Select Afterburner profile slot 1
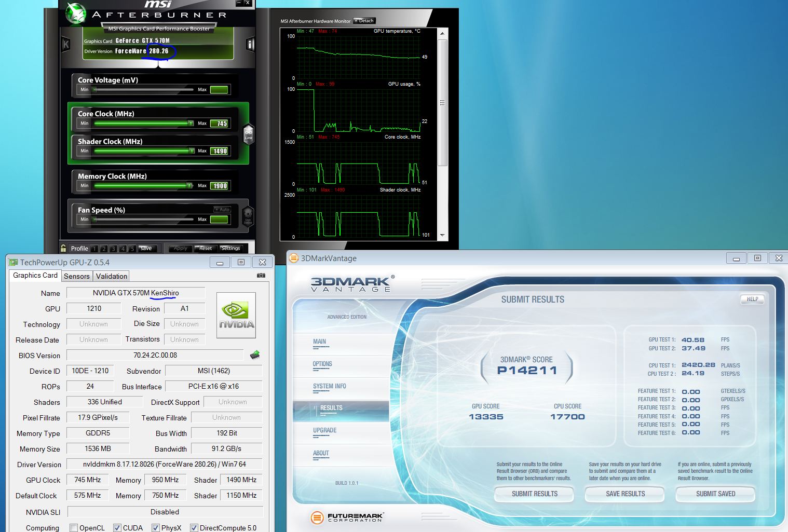The height and width of the screenshot is (532, 788). [94, 249]
